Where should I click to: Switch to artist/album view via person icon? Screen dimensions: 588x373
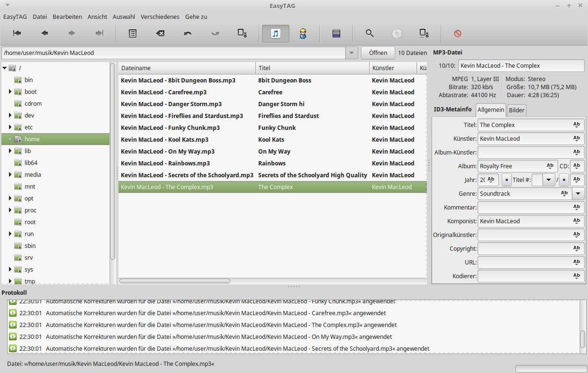[303, 33]
